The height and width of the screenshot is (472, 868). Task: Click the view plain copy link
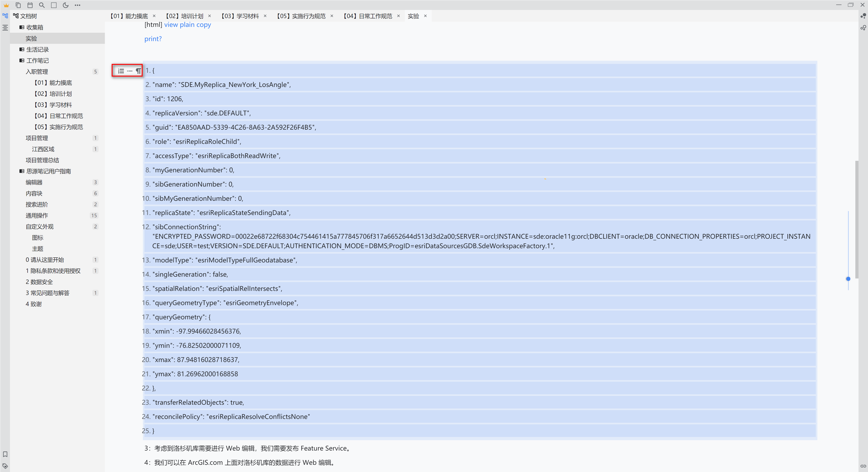(187, 25)
